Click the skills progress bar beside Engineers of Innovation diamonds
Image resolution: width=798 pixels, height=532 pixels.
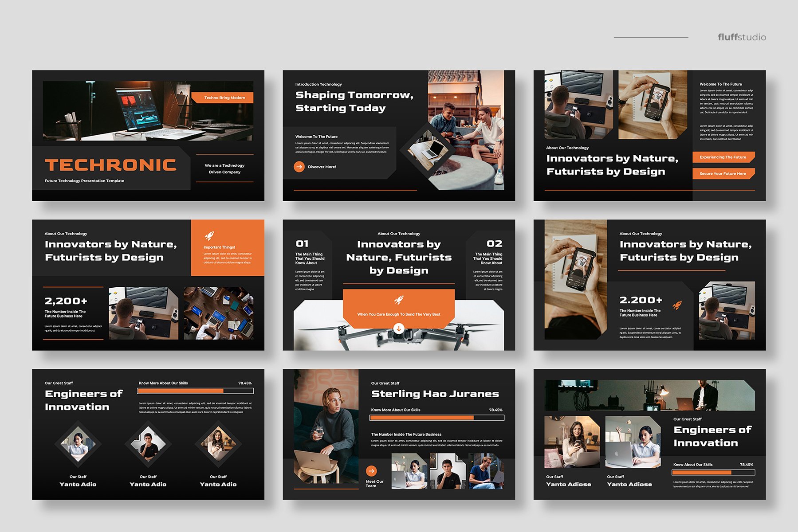point(195,391)
